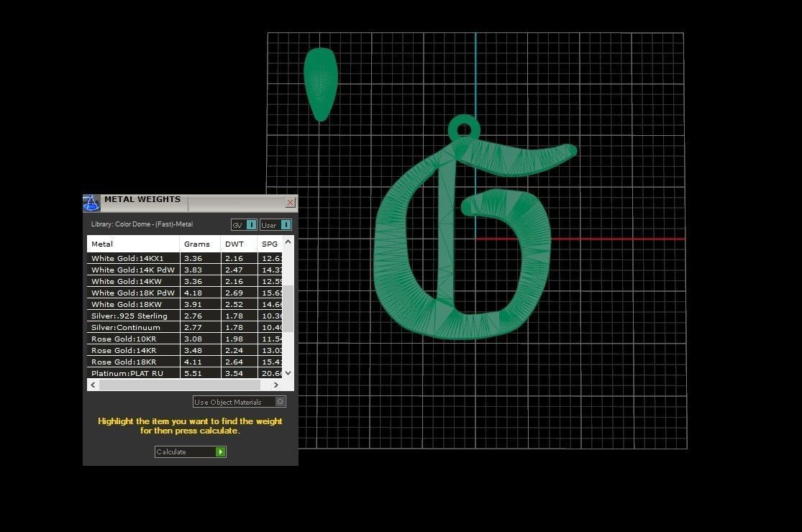
Task: Select the White Gold:18KW row
Action: pyautogui.click(x=185, y=304)
